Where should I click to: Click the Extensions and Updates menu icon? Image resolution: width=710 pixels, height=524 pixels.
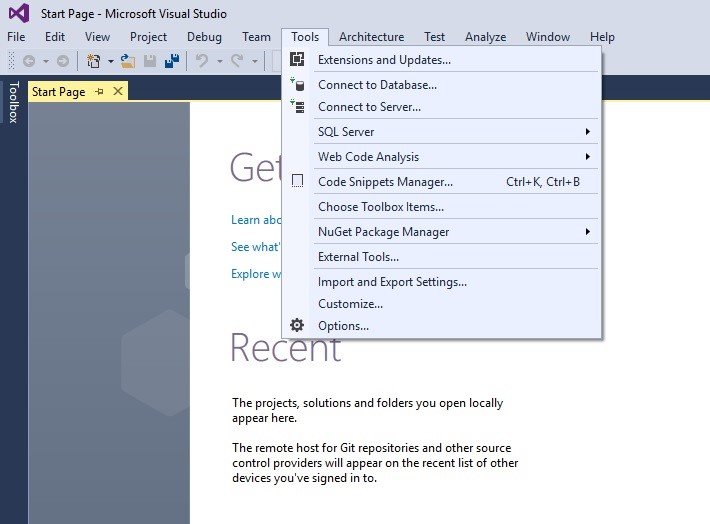point(297,59)
